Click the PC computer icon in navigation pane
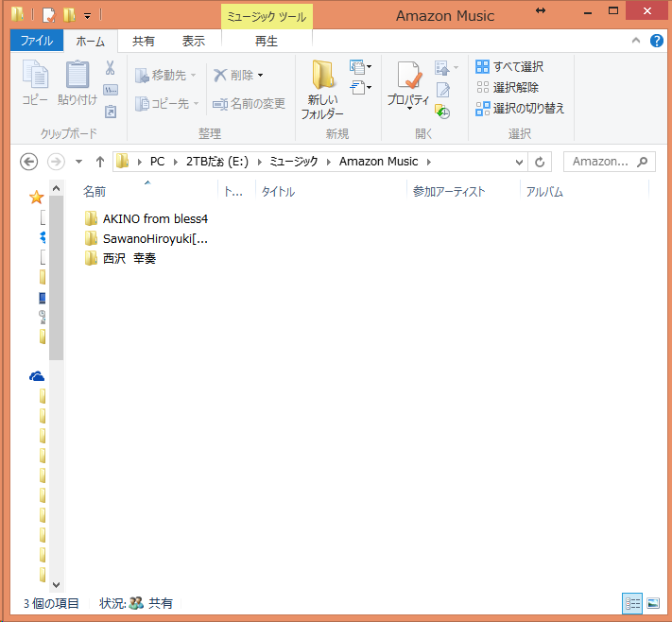The width and height of the screenshot is (672, 622). (42, 298)
